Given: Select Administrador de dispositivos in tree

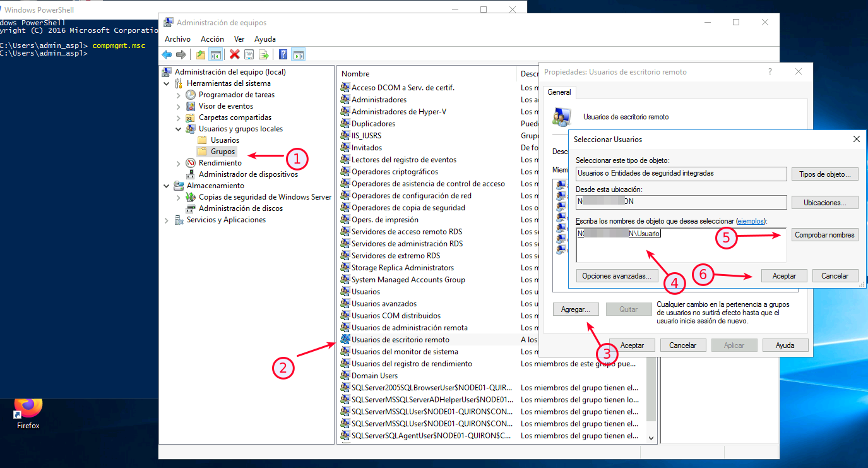Looking at the screenshot, I should coord(247,174).
